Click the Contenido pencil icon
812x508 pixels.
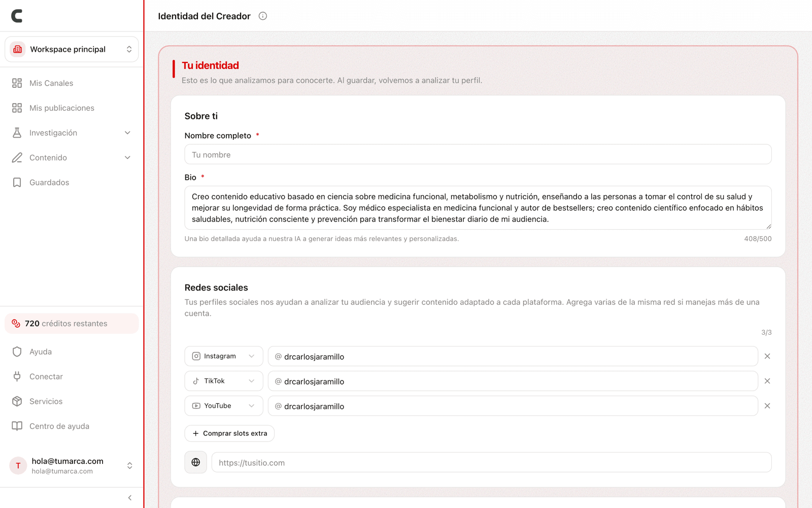click(x=17, y=157)
